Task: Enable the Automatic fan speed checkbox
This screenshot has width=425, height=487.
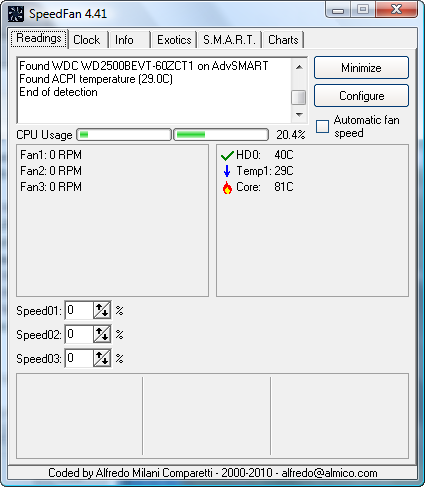Action: [322, 127]
